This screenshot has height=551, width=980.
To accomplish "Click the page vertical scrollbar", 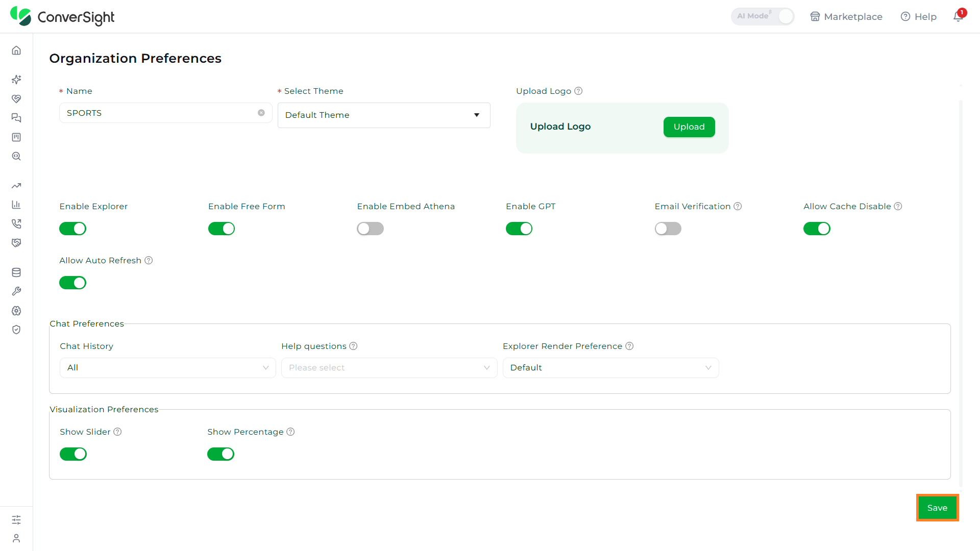I will 961,293.
